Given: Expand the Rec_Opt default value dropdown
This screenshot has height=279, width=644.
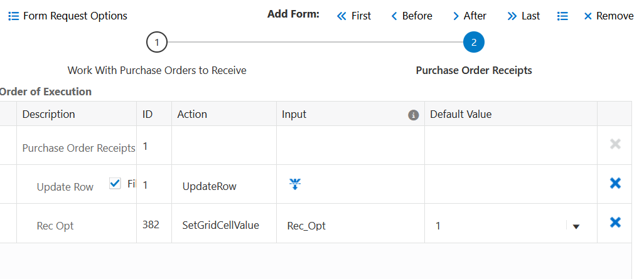Looking at the screenshot, I should [x=576, y=226].
